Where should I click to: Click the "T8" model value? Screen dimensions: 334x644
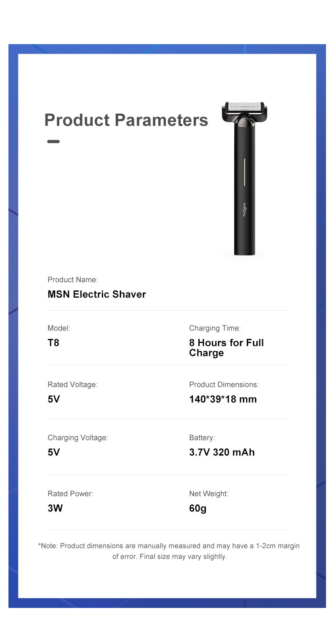click(53, 343)
